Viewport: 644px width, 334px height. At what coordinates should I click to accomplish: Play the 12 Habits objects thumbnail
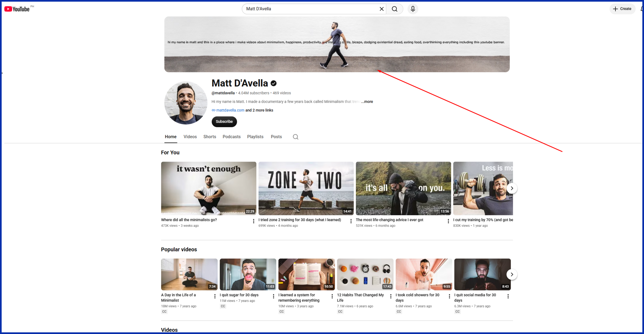pos(365,274)
